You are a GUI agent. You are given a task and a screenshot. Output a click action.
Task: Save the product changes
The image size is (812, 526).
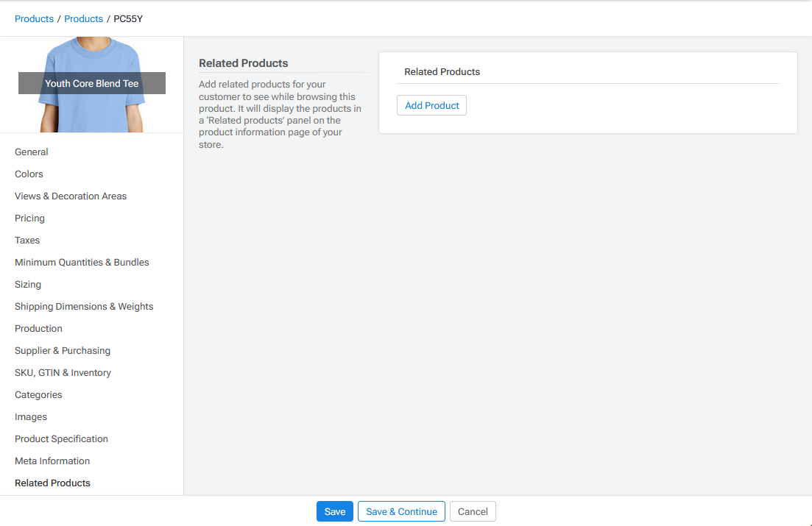[x=334, y=511]
